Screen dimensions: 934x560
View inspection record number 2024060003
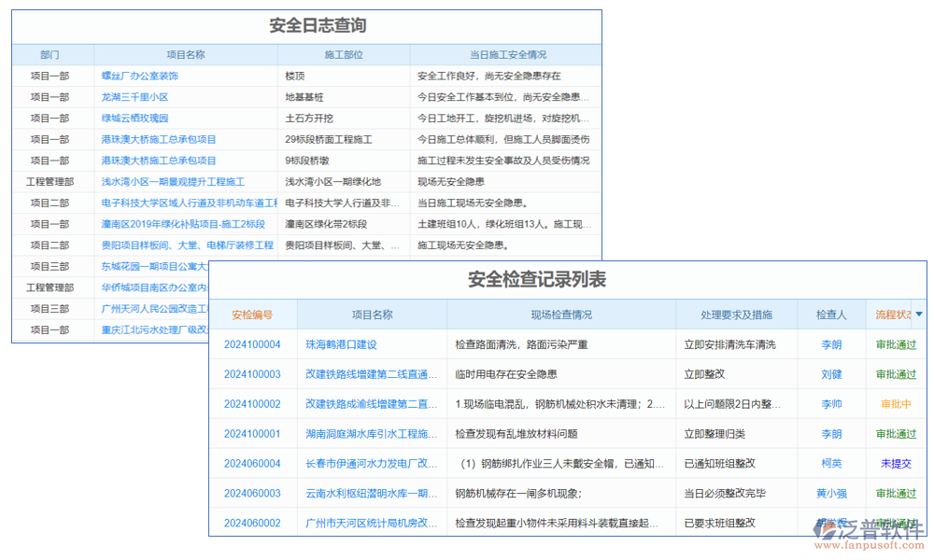[x=251, y=493]
